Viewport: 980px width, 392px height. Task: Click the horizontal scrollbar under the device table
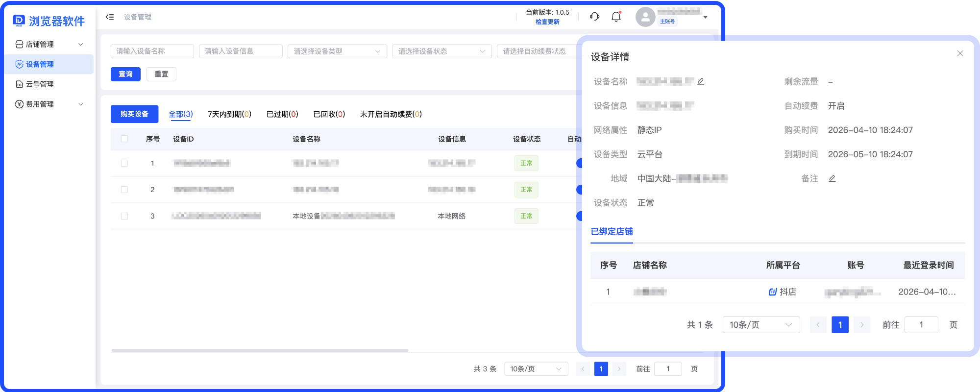coord(260,350)
